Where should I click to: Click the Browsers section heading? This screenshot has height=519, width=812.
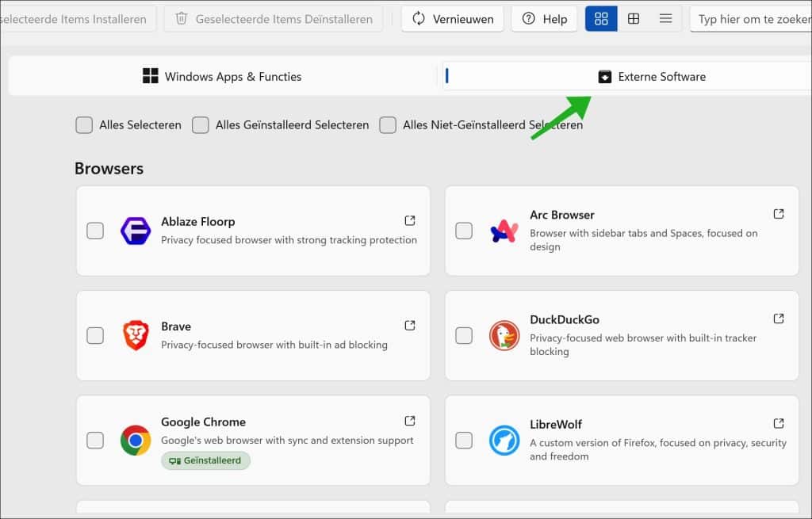pos(109,169)
